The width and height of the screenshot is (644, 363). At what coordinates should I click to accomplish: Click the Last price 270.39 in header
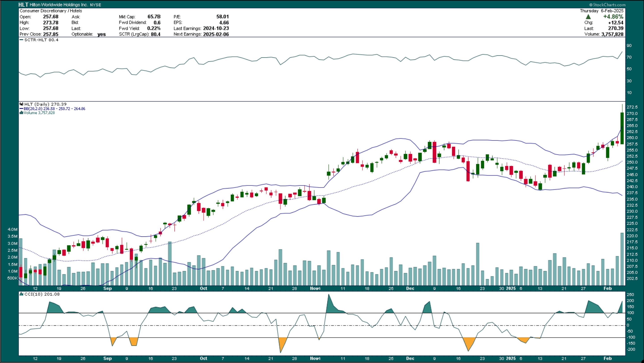coord(616,28)
